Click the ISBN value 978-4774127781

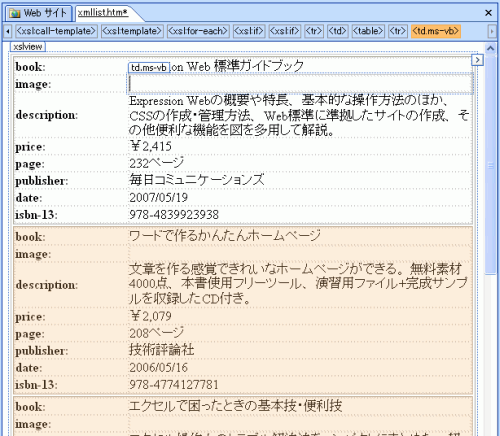click(x=174, y=385)
